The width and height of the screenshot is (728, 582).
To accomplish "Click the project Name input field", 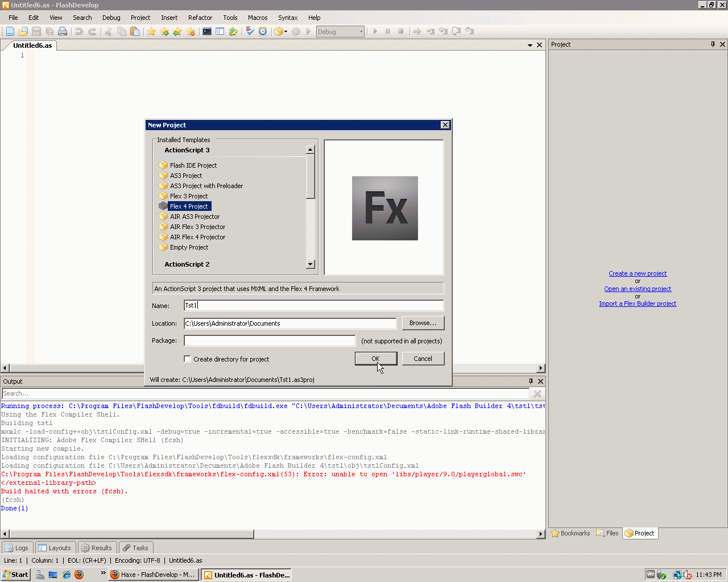I will point(313,305).
